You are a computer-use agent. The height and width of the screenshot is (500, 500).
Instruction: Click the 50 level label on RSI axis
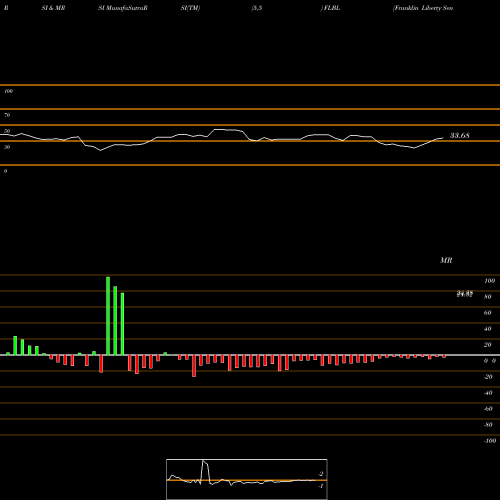[7, 131]
